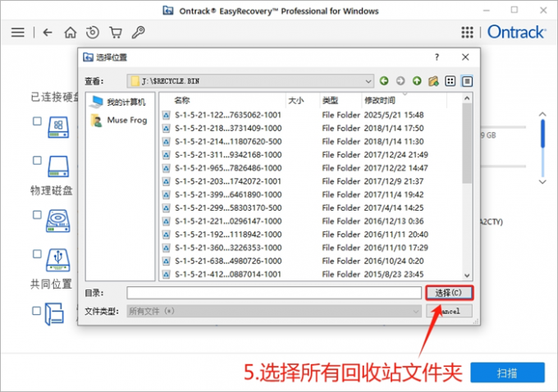558x392 pixels.
Task: Open the Home icon in the toolbar
Action: [70, 32]
